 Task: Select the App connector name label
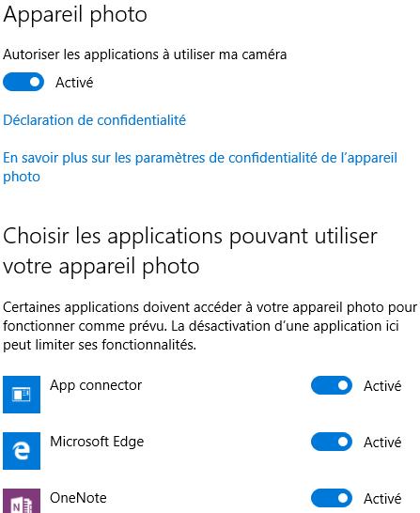click(96, 385)
